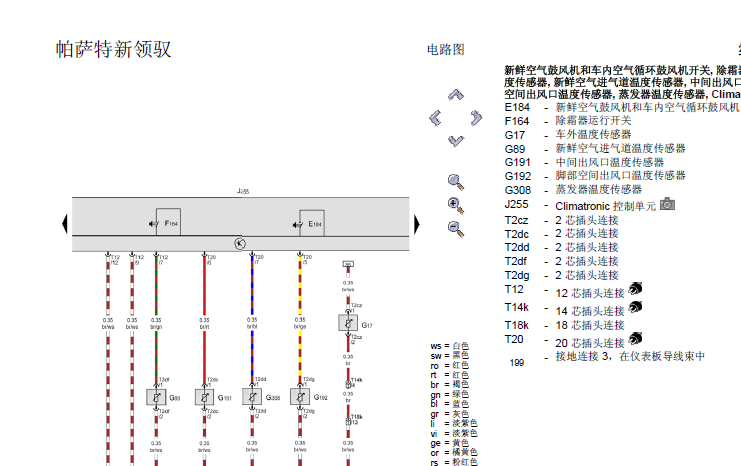The width and height of the screenshot is (741, 466).
Task: Select the F164 switch box in the diagram
Action: pyautogui.click(x=168, y=222)
